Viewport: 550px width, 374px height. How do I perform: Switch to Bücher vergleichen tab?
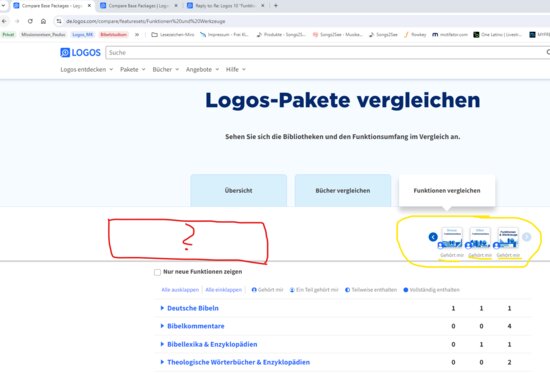point(343,191)
